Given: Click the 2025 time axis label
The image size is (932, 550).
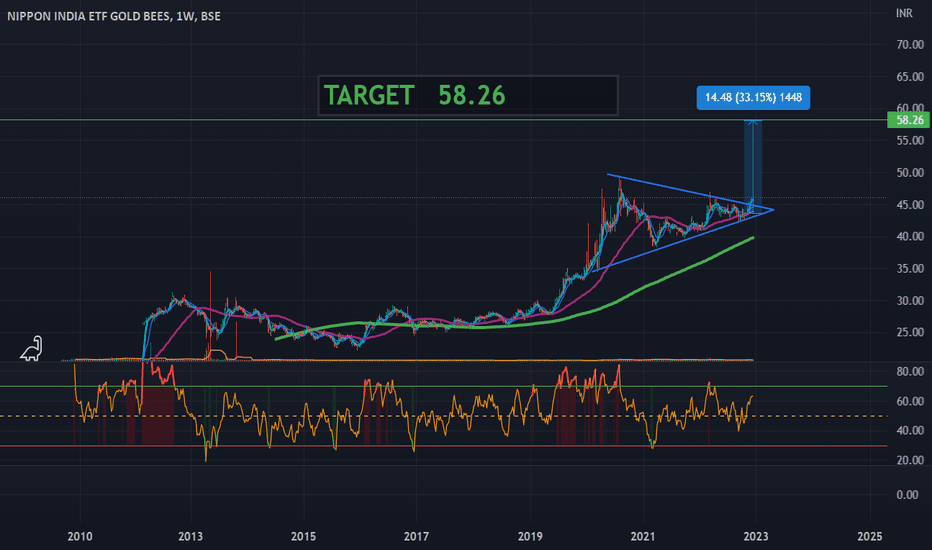Looking at the screenshot, I should 870,536.
